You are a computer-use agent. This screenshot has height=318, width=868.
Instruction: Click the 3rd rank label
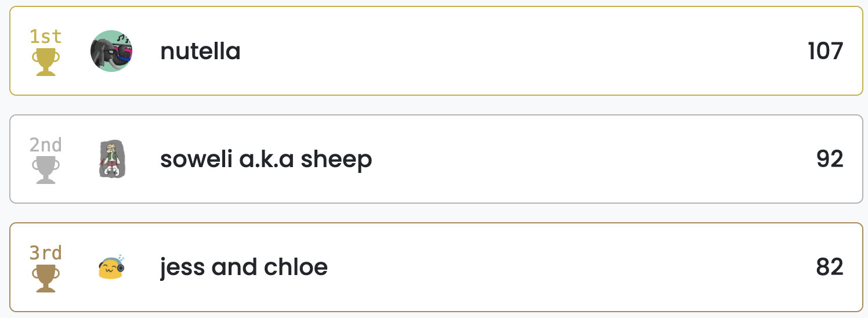tap(46, 254)
